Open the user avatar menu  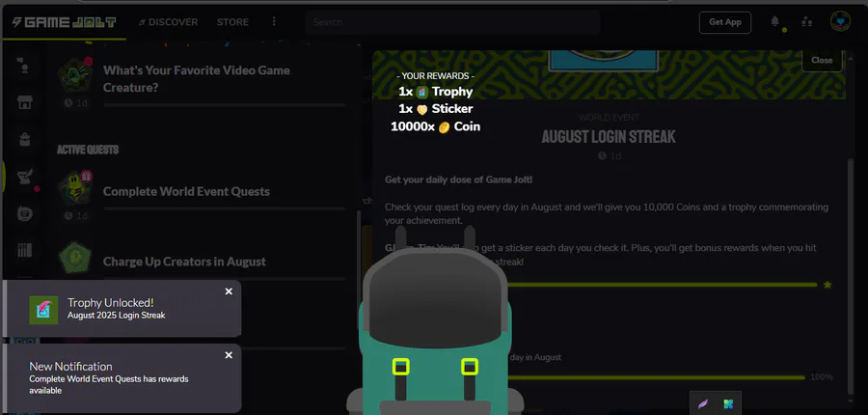pos(840,21)
